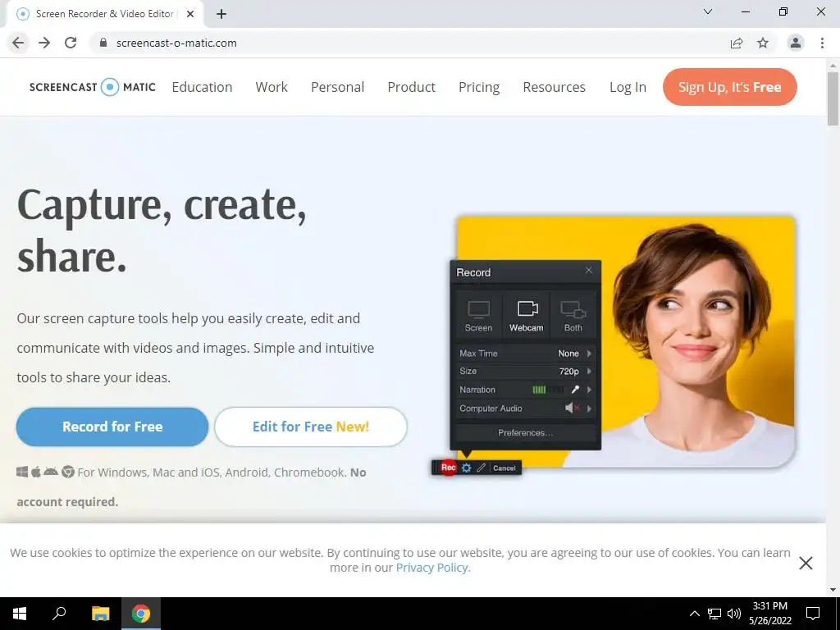Open the Windows Start menu
Image resolution: width=840 pixels, height=630 pixels.
click(x=20, y=614)
